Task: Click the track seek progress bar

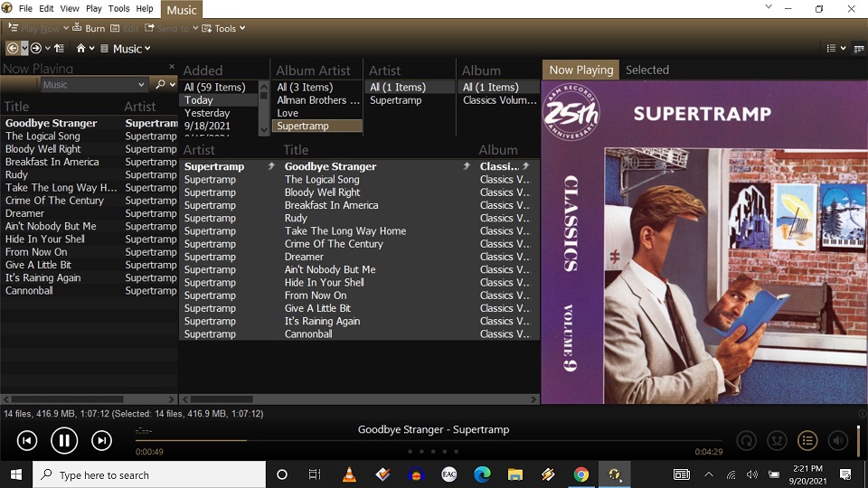Action: [429, 440]
